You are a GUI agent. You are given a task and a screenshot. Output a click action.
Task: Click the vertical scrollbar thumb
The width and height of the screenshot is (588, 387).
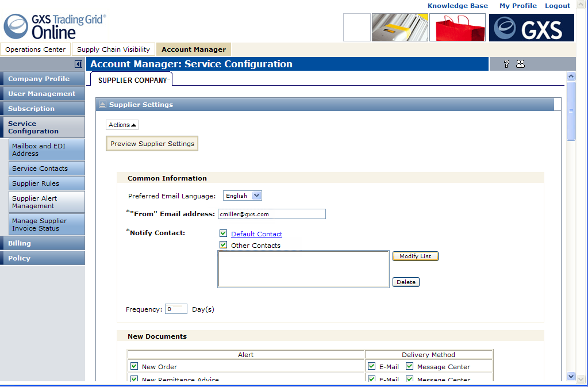click(571, 111)
